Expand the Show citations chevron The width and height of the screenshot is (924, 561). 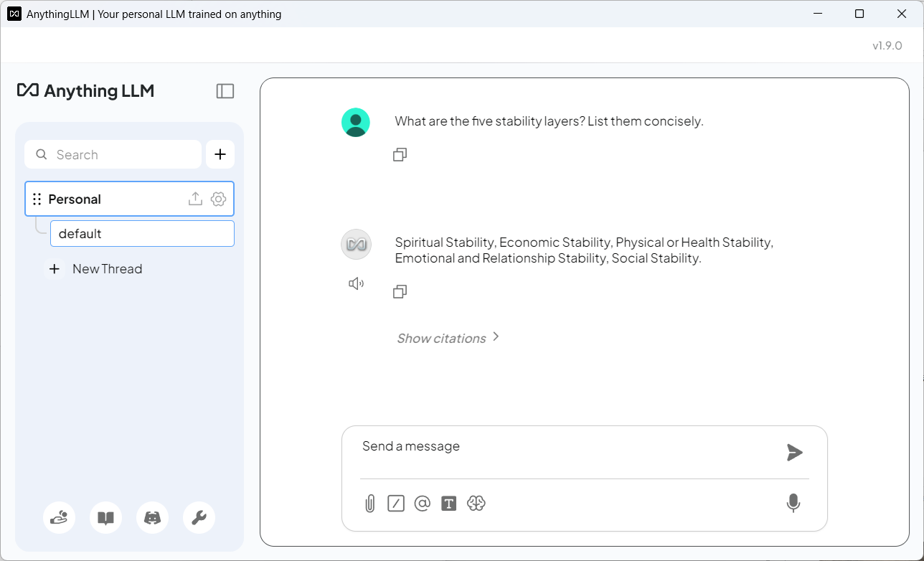(x=496, y=336)
